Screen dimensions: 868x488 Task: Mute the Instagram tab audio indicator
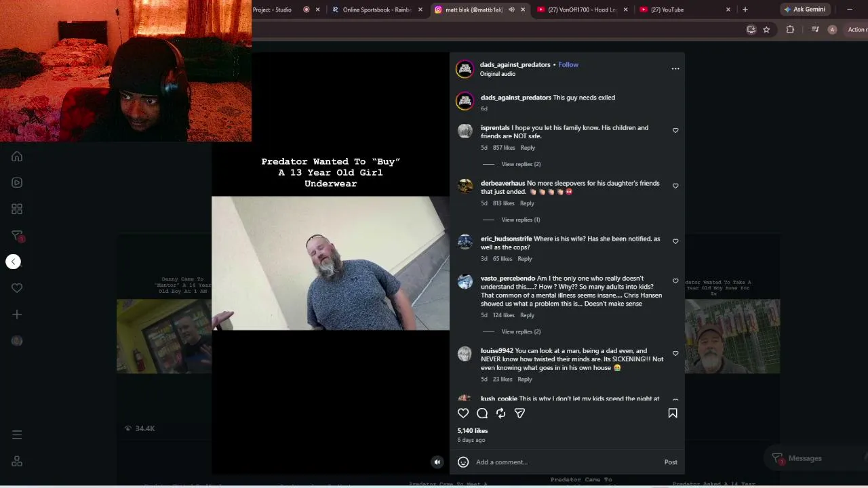tap(511, 9)
